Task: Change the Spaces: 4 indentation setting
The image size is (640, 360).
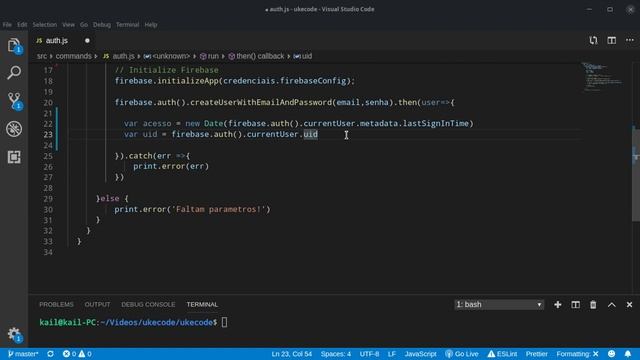Action: click(x=336, y=354)
